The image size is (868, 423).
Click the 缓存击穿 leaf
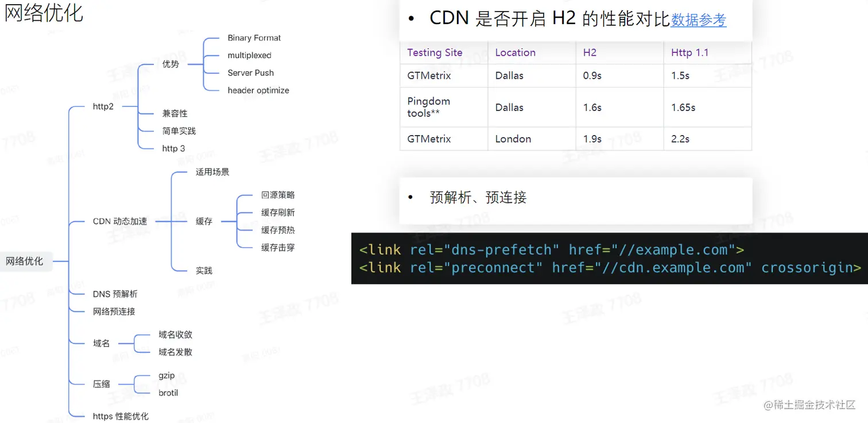[x=278, y=248]
